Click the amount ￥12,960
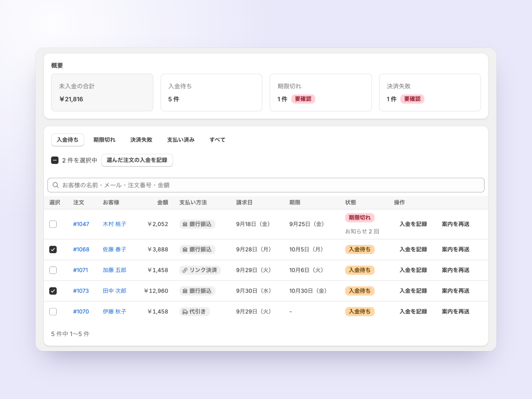 pyautogui.click(x=156, y=291)
